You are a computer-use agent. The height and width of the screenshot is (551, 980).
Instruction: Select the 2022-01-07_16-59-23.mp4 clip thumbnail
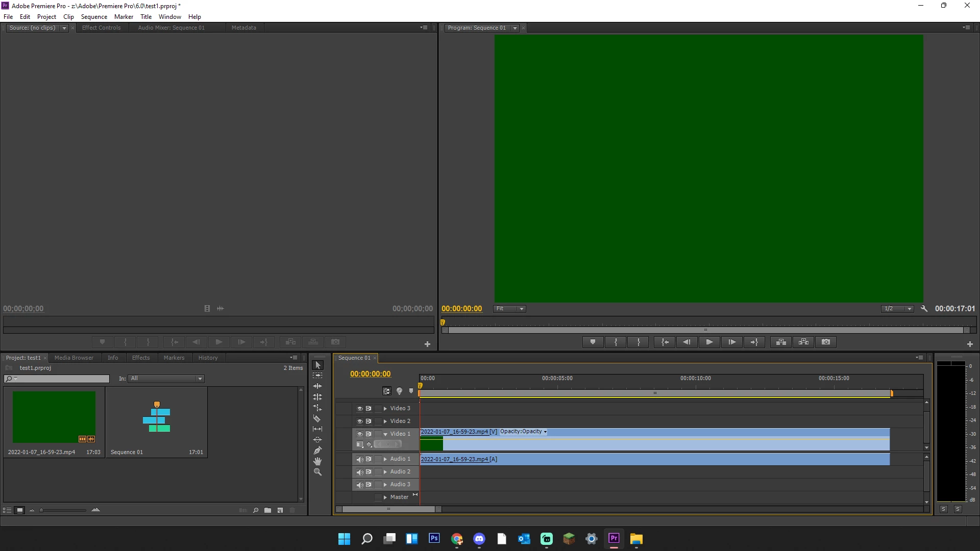tap(54, 417)
